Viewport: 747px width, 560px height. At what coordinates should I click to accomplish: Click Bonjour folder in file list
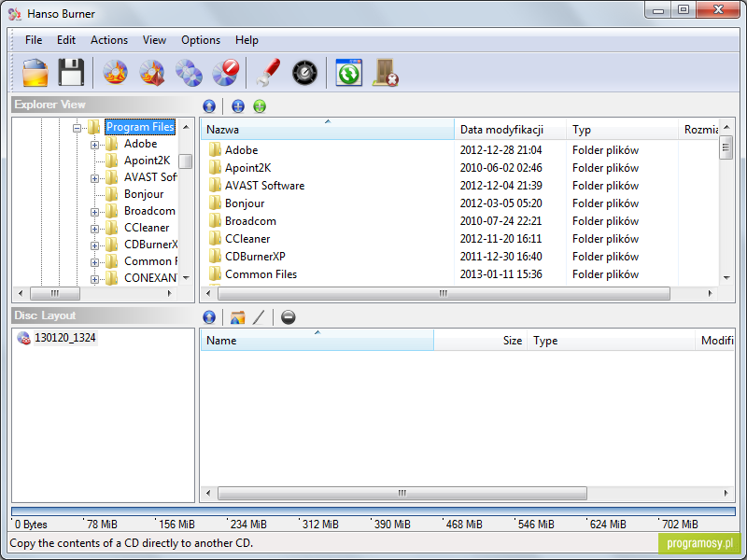(245, 203)
